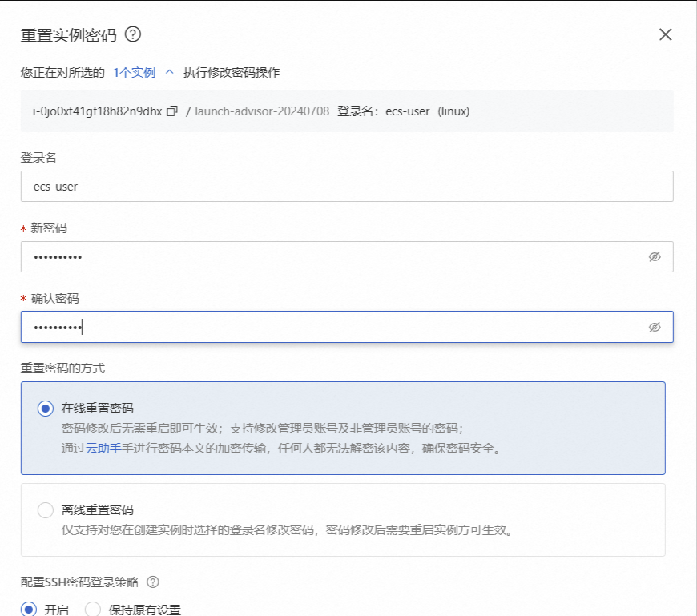Collapse the selected instance list chevron

pos(169,72)
